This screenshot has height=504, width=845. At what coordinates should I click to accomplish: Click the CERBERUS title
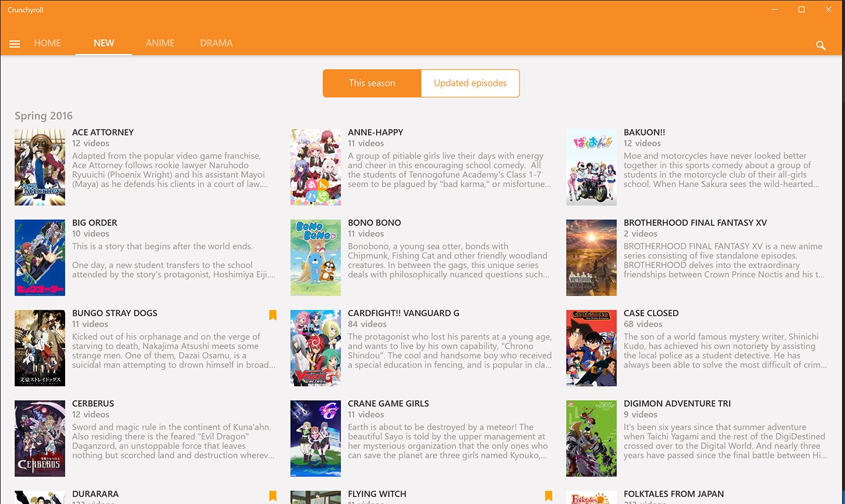click(x=93, y=404)
